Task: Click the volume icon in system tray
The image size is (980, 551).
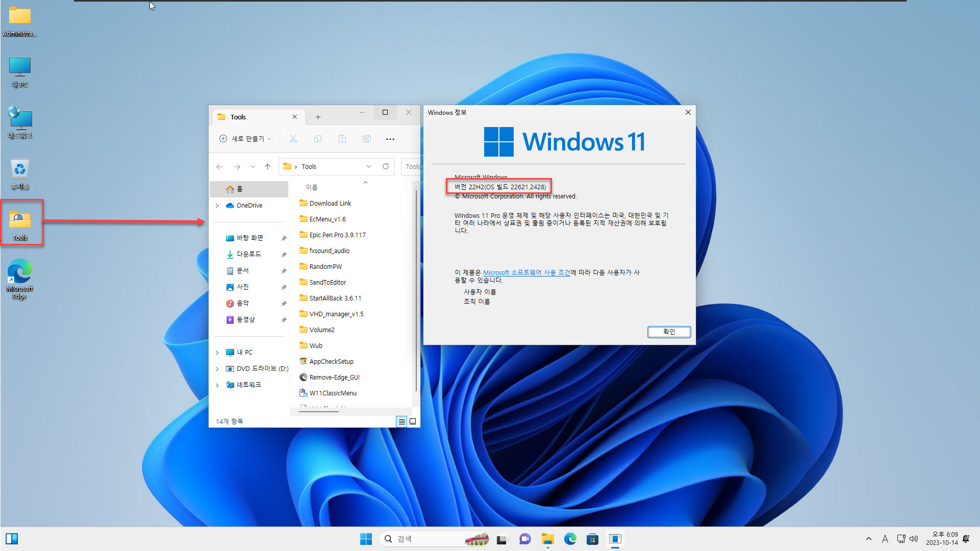Action: 914,539
